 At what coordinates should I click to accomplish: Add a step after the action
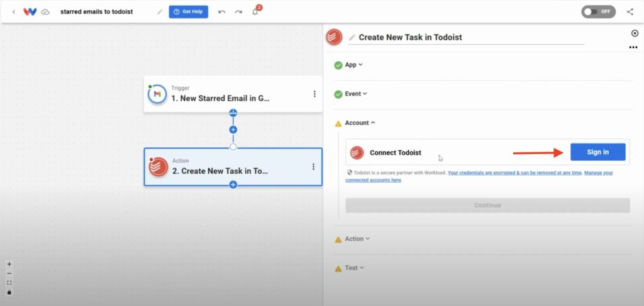[x=233, y=184]
